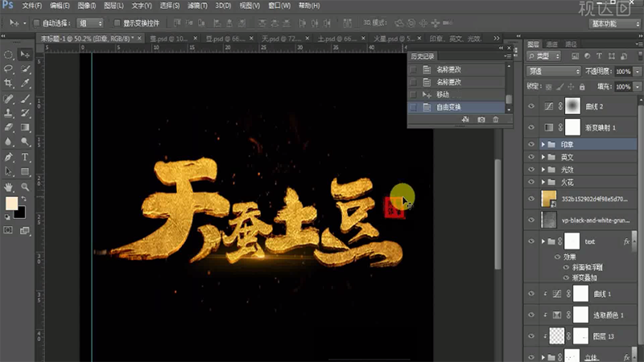Open auto-select 组 dropdown
Image resolution: width=644 pixels, height=362 pixels.
[90, 23]
